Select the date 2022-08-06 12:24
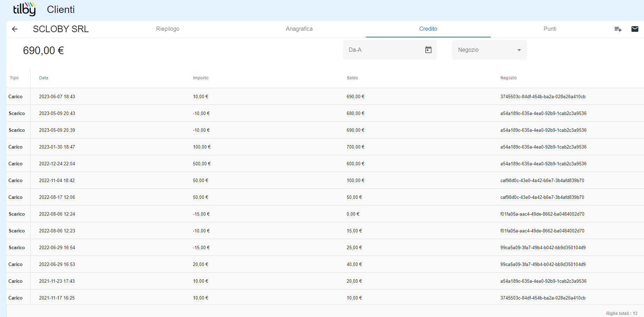 (x=57, y=214)
